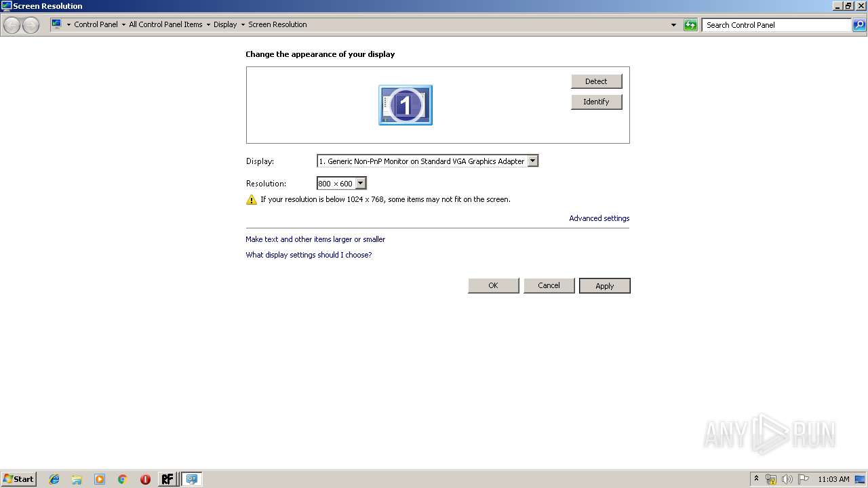Click the Search Control Panel field
Image resolution: width=868 pixels, height=488 pixels.
pyautogui.click(x=777, y=25)
